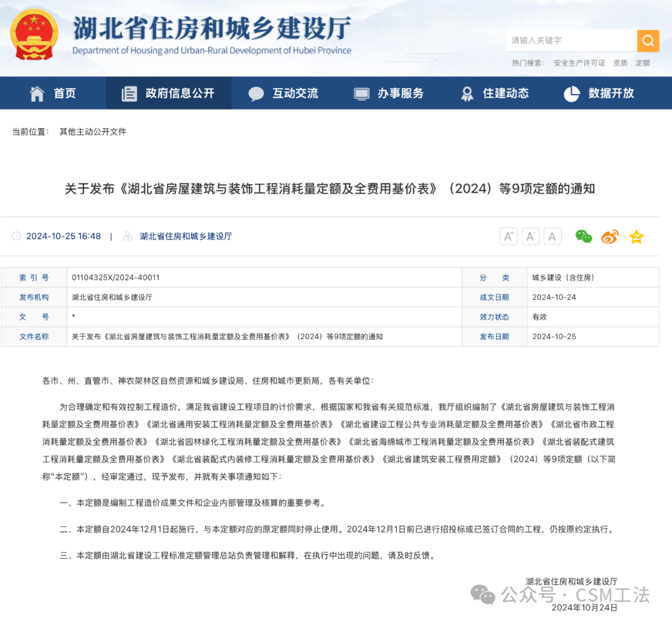Click hot search link 资质
Image resolution: width=672 pixels, height=622 pixels.
[x=620, y=63]
